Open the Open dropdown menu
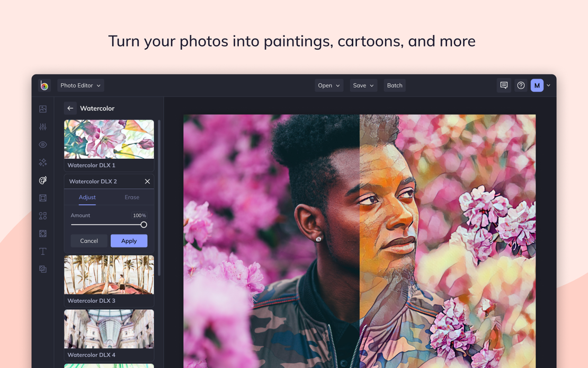Viewport: 588px width, 368px height. click(328, 85)
